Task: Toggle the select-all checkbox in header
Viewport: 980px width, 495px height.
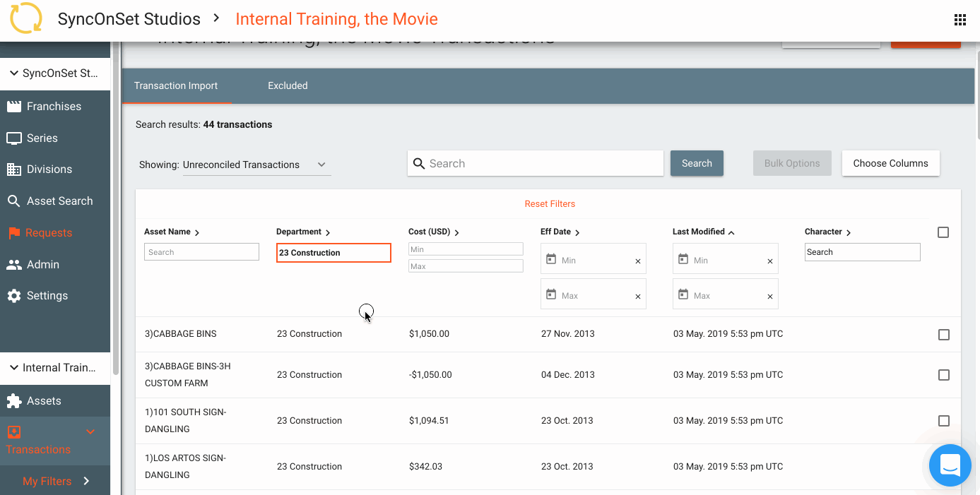Action: [943, 232]
